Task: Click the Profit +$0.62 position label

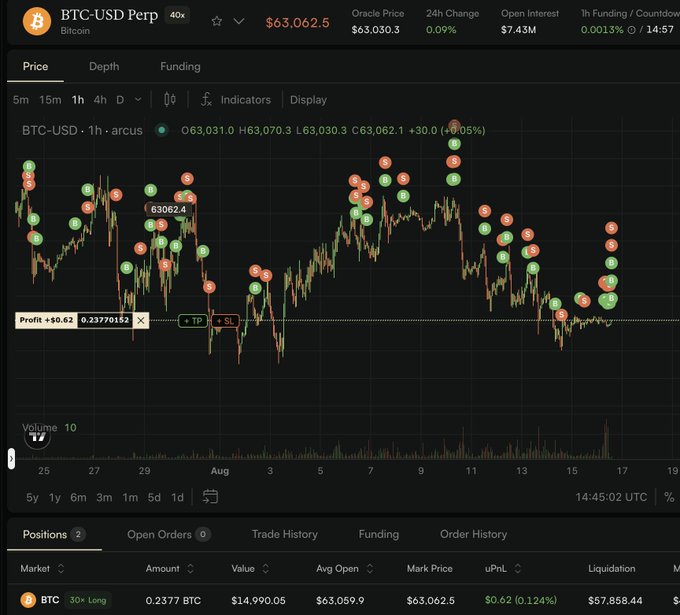Action: pos(46,320)
